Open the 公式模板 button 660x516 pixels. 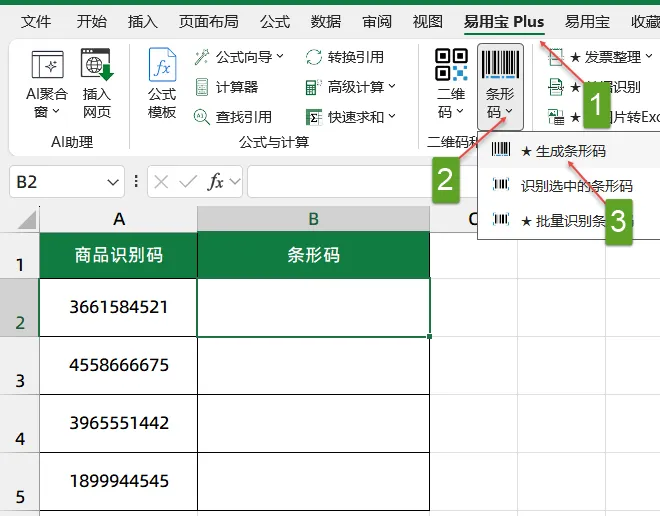coord(162,84)
